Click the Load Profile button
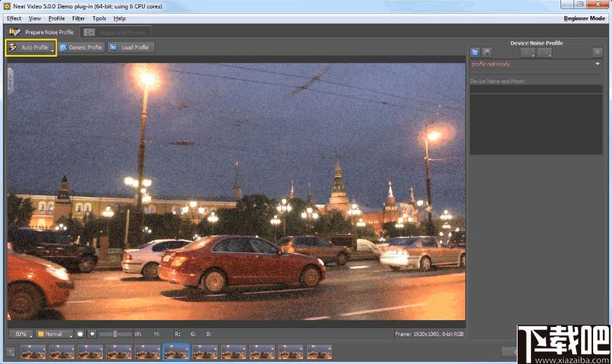612x364 pixels. click(131, 47)
